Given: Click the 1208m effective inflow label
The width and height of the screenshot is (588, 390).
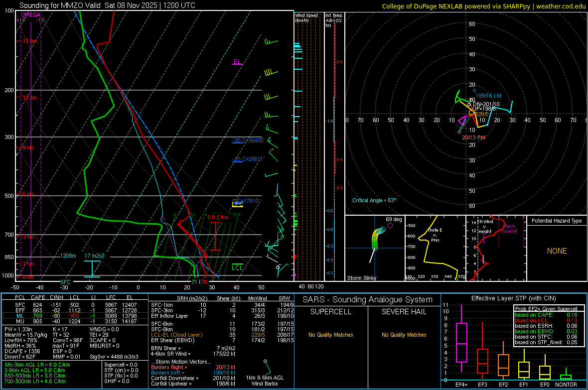Looking at the screenshot, I should click(x=68, y=256).
